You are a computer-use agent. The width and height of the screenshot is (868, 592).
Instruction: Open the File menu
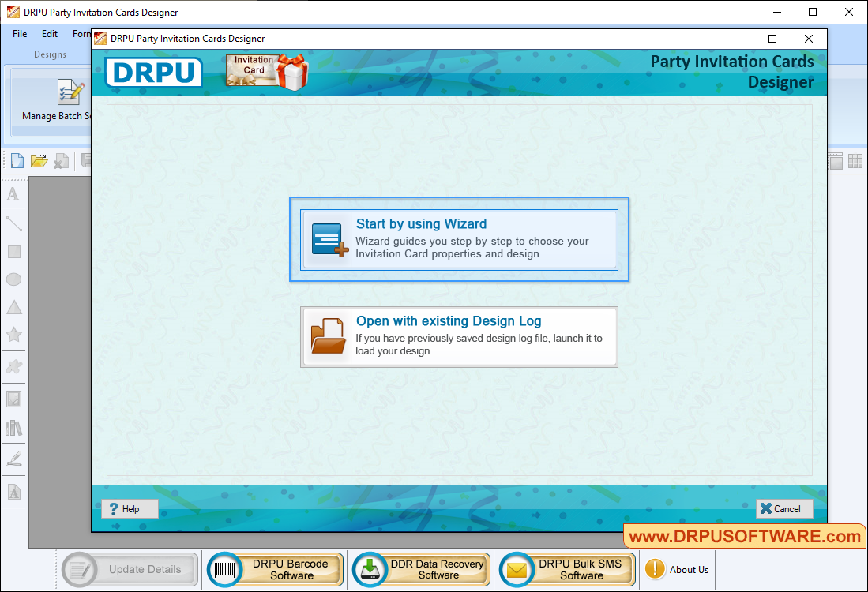point(20,34)
